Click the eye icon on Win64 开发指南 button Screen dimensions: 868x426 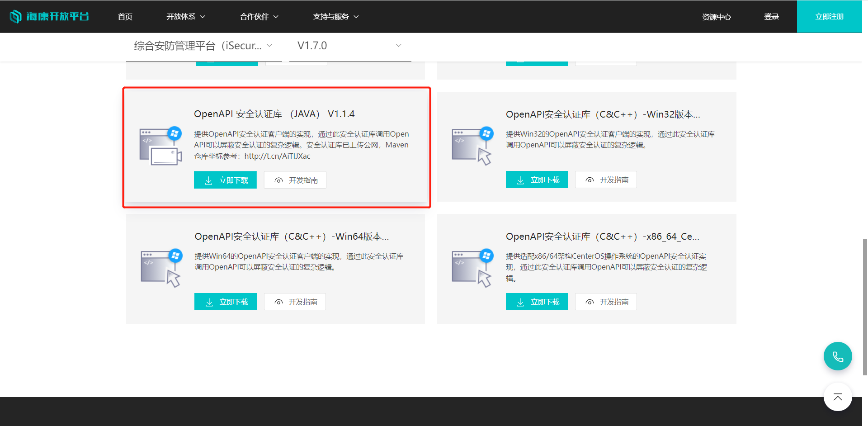(x=278, y=302)
